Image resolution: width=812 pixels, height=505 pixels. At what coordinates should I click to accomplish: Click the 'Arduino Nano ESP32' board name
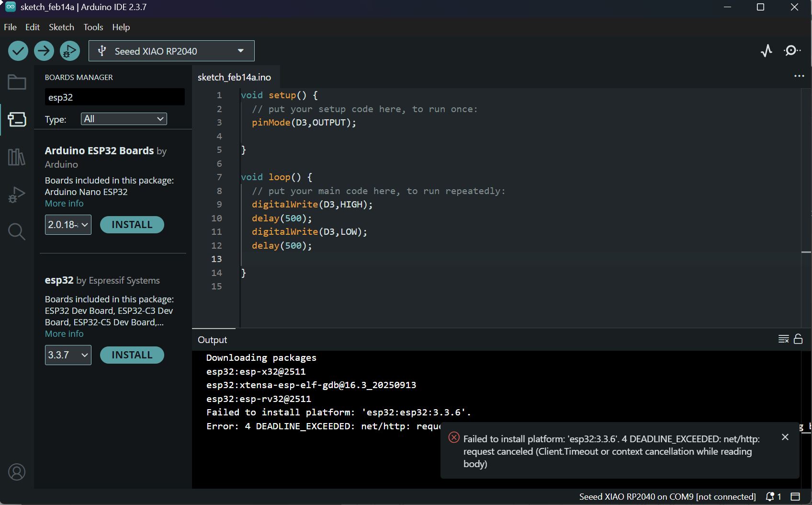(86, 192)
